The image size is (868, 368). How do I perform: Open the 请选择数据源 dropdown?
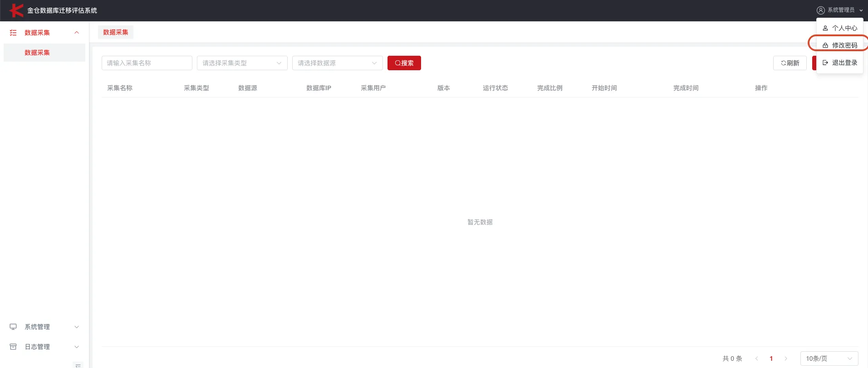pyautogui.click(x=338, y=63)
